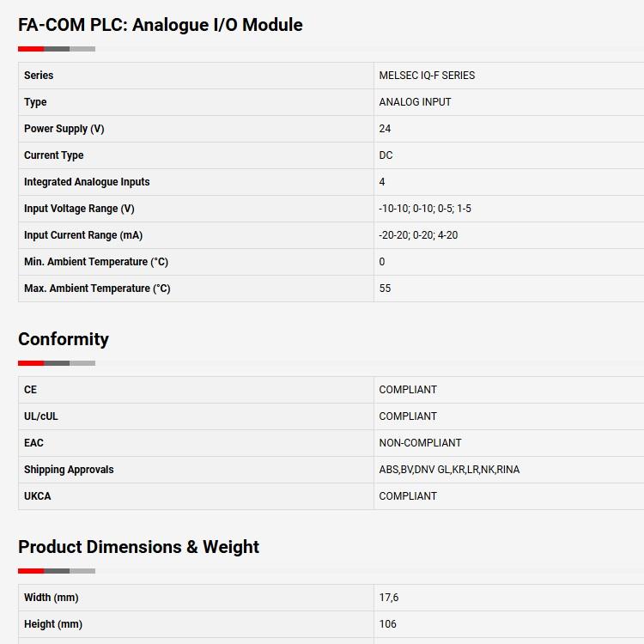The width and height of the screenshot is (644, 644).
Task: Click the MELSEC IQ-F SERIES value
Action: point(427,76)
